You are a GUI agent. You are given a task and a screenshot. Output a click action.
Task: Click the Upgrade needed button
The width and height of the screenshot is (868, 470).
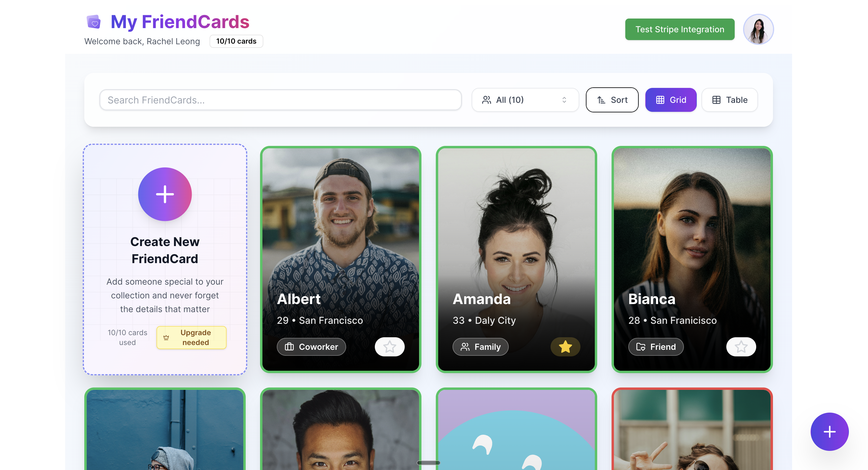coord(191,338)
